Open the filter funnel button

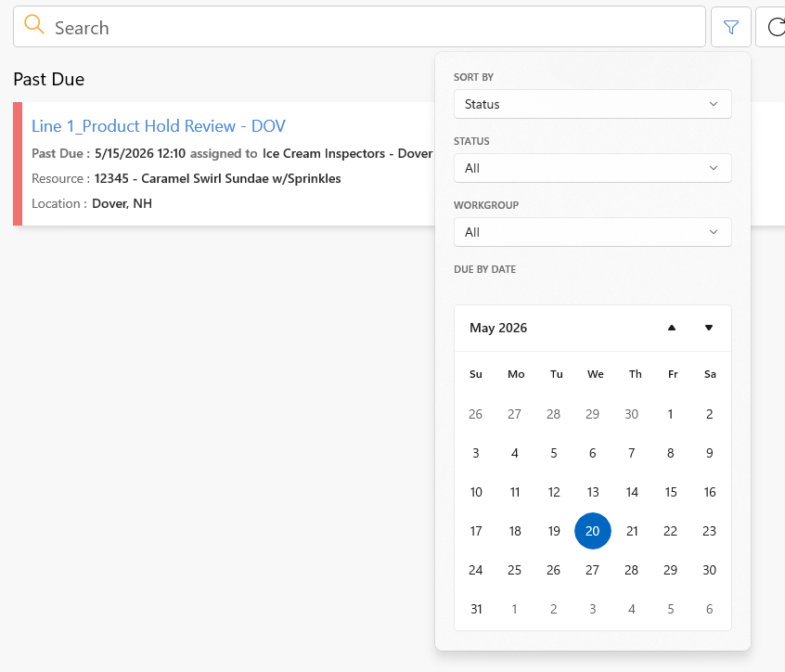(x=731, y=27)
